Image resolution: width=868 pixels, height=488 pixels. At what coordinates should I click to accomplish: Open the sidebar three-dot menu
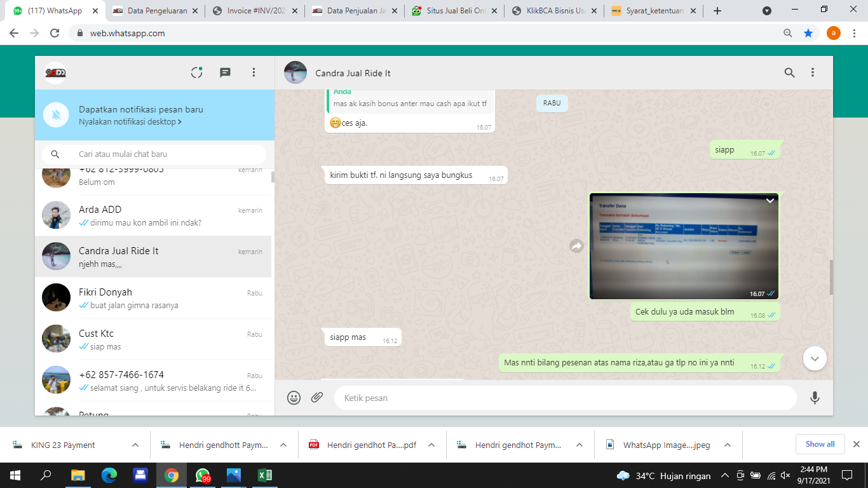pyautogui.click(x=254, y=72)
